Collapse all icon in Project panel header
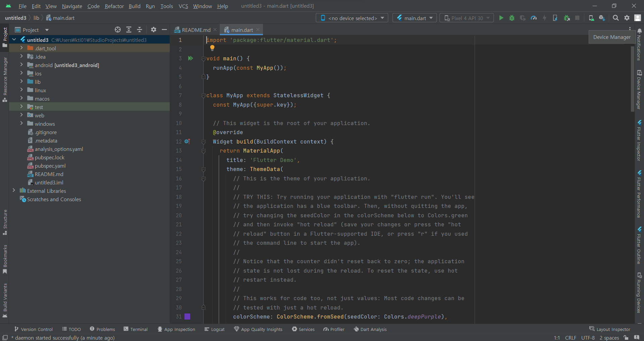Image resolution: width=644 pixels, height=341 pixels. pos(140,30)
